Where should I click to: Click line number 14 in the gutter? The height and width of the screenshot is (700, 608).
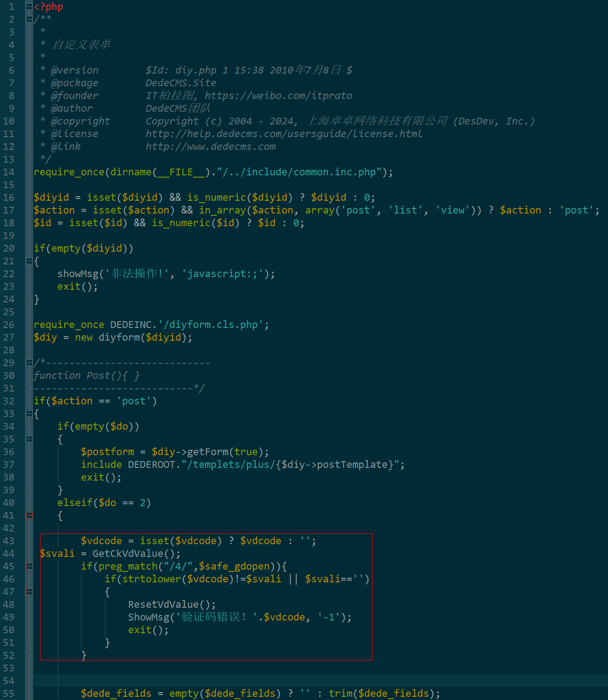[9, 172]
